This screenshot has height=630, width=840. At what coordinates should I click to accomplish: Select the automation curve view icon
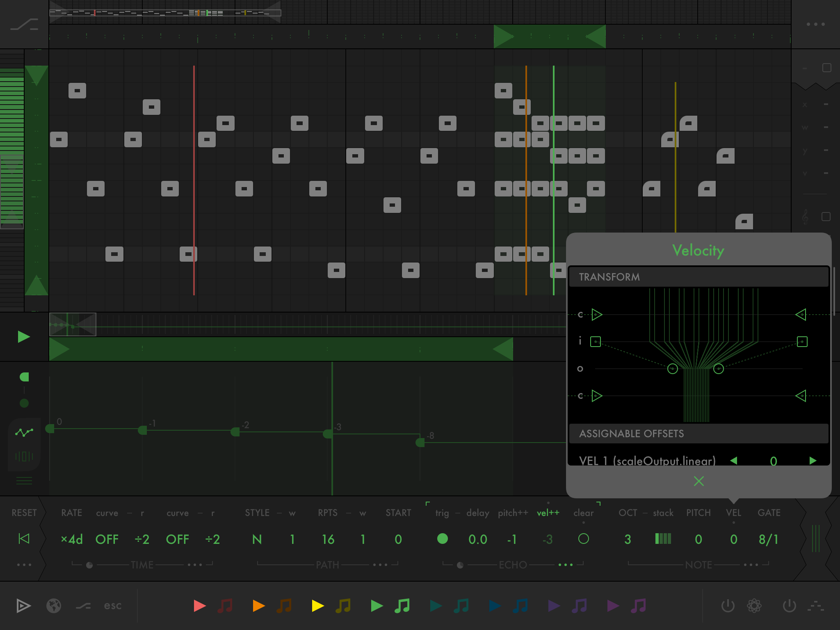[x=24, y=432]
